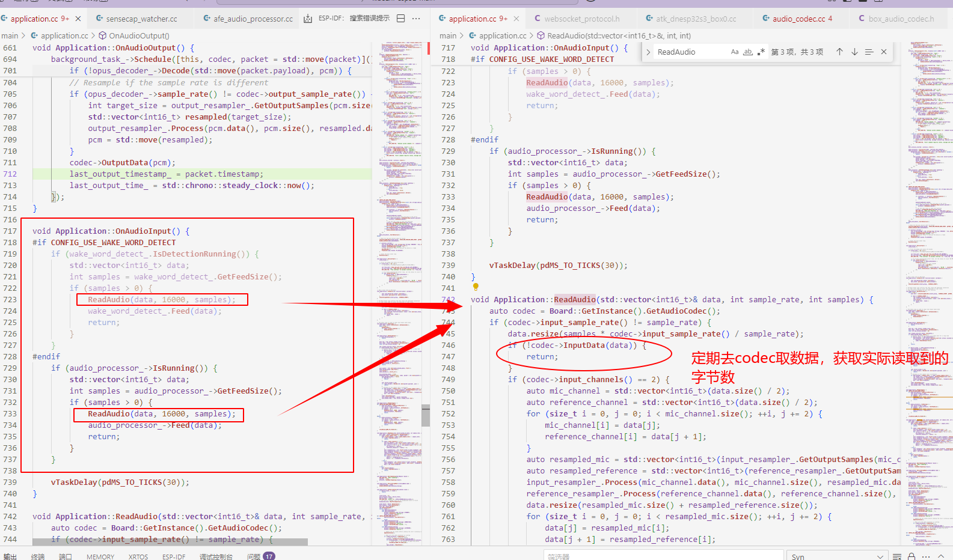Split the left editor with layout icon
Image resolution: width=953 pixels, height=560 pixels.
(x=401, y=19)
